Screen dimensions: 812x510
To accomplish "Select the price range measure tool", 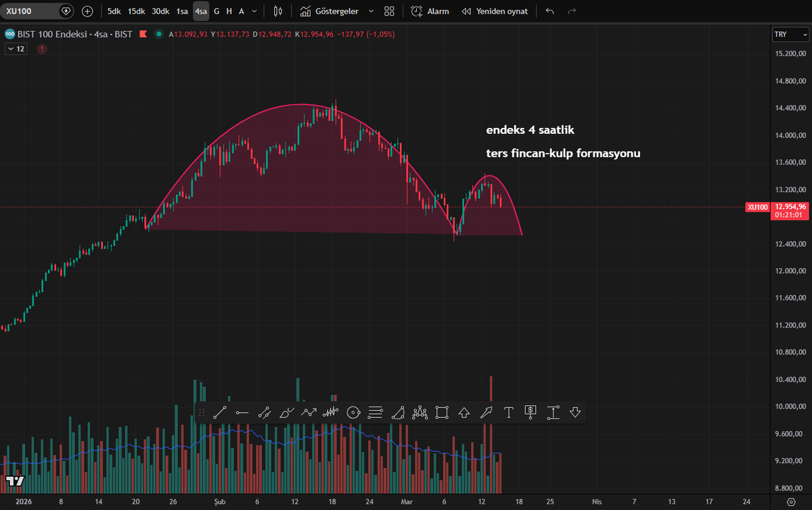I will click(553, 412).
